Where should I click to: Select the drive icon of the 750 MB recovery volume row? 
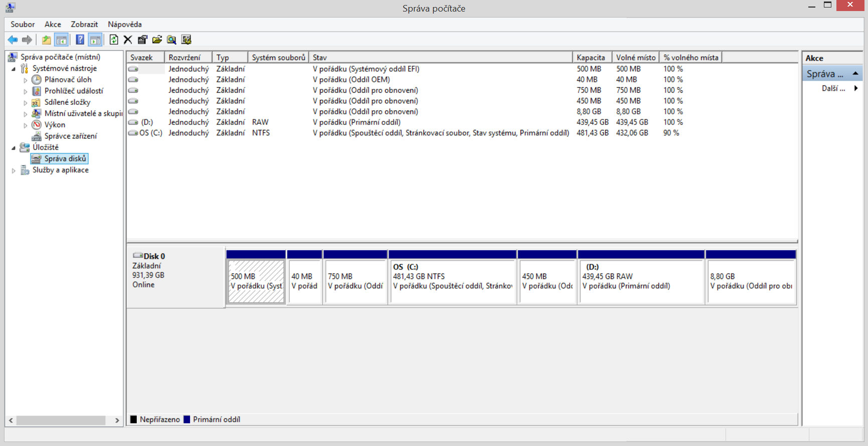point(133,90)
